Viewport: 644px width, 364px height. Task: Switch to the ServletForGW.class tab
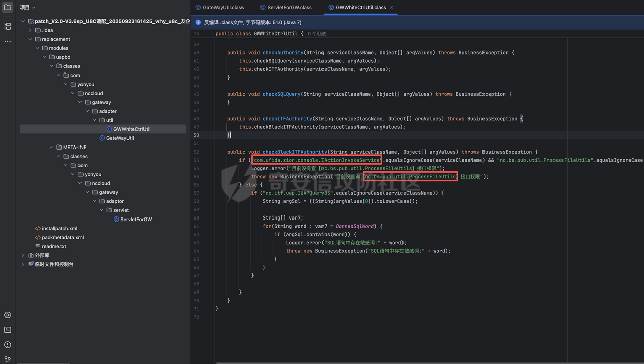(x=285, y=8)
